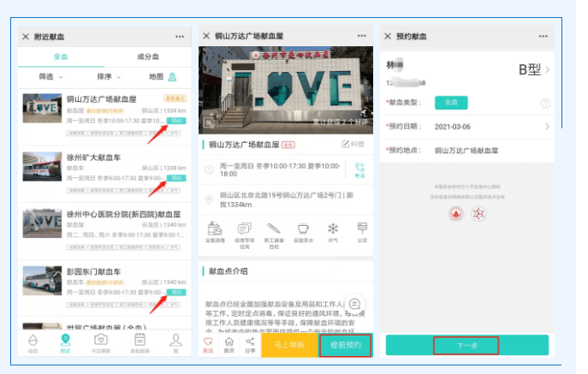
Task: Close the 预约献血 screen
Action: (388, 37)
